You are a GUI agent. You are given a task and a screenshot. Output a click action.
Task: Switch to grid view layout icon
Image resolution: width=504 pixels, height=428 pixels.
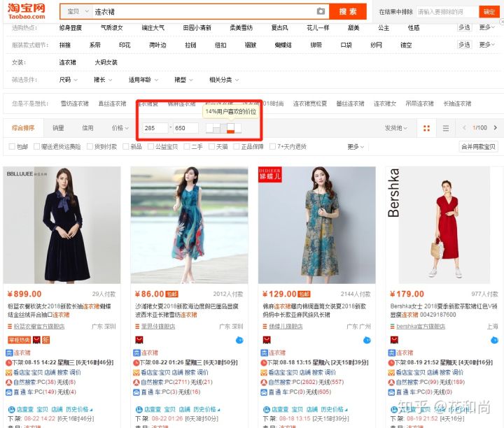tap(426, 128)
